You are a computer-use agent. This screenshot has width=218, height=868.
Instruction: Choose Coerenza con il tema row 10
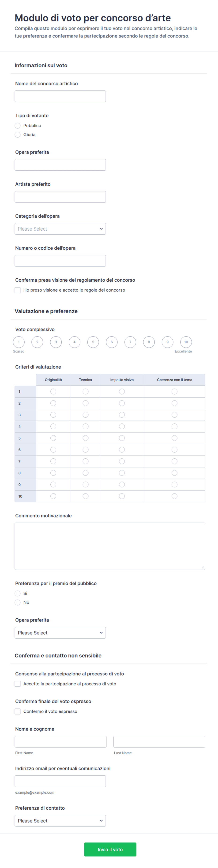pyautogui.click(x=175, y=496)
